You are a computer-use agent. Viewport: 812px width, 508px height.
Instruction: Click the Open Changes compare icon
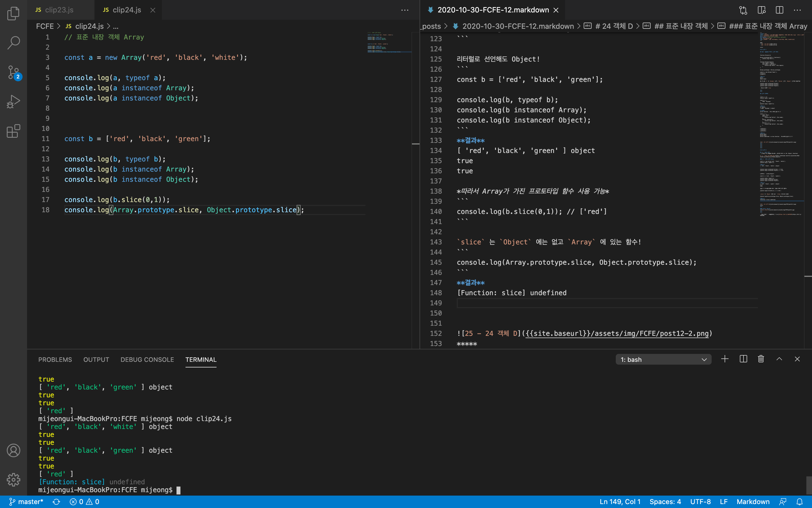[x=743, y=10]
